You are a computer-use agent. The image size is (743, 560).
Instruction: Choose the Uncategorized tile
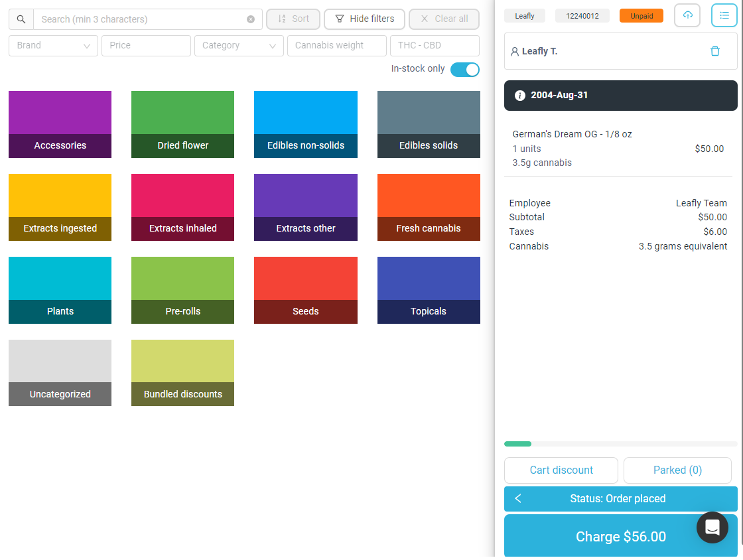(x=60, y=373)
